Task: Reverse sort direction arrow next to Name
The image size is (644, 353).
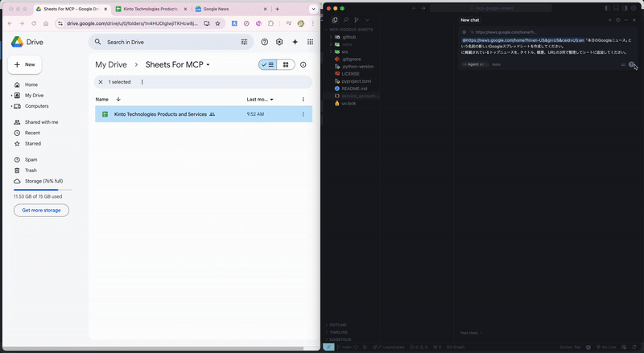Action: pos(118,100)
